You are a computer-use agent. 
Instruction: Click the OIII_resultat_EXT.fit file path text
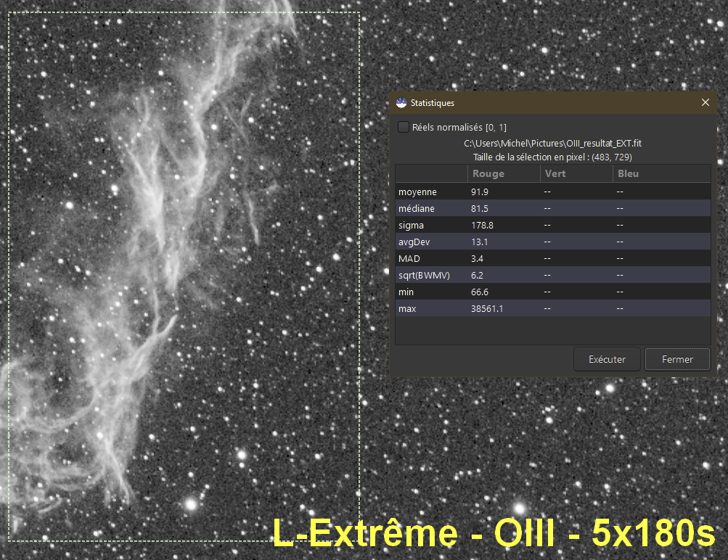click(x=552, y=144)
